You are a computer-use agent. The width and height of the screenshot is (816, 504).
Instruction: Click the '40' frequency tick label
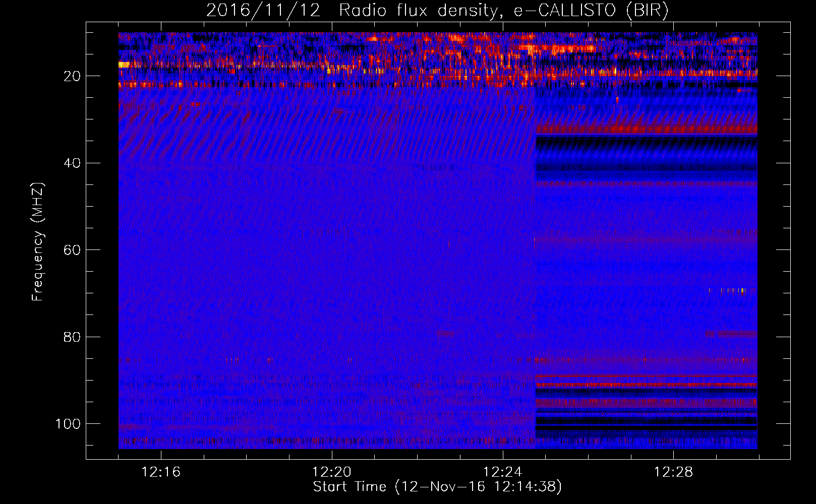(73, 163)
